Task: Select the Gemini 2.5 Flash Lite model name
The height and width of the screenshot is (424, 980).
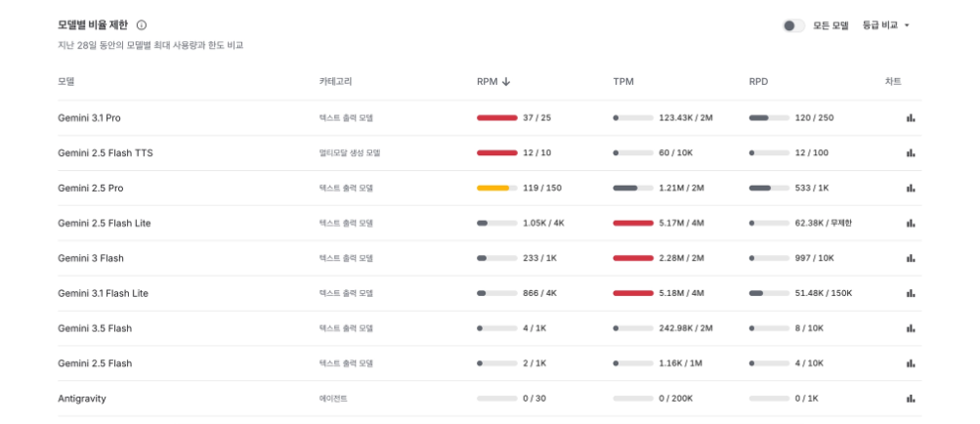Action: pyautogui.click(x=104, y=223)
